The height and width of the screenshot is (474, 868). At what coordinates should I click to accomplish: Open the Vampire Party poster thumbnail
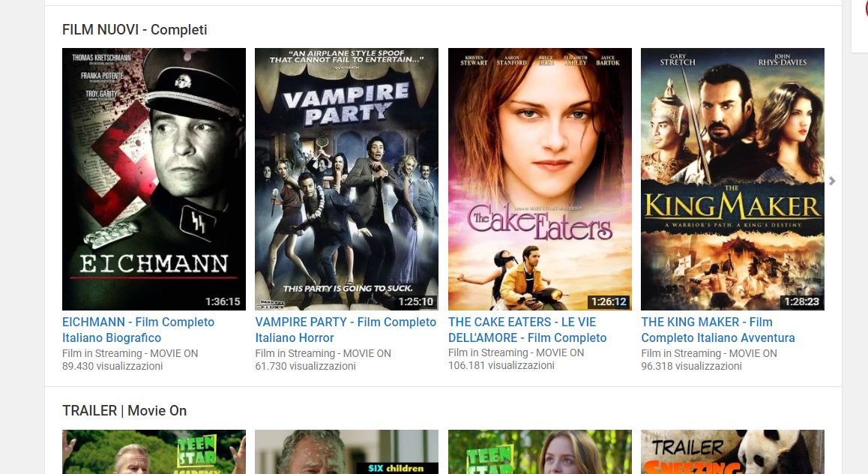pyautogui.click(x=346, y=178)
